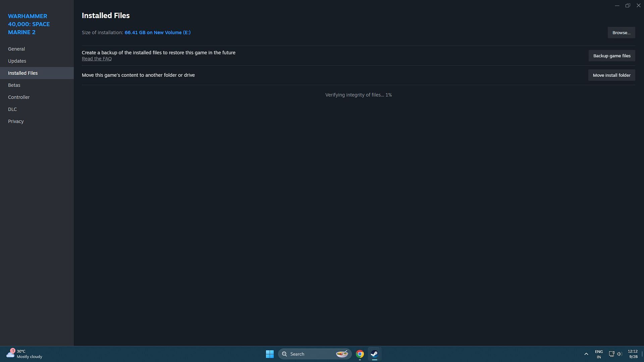
Task: Click the verifying integrity progress indicator
Action: click(358, 95)
